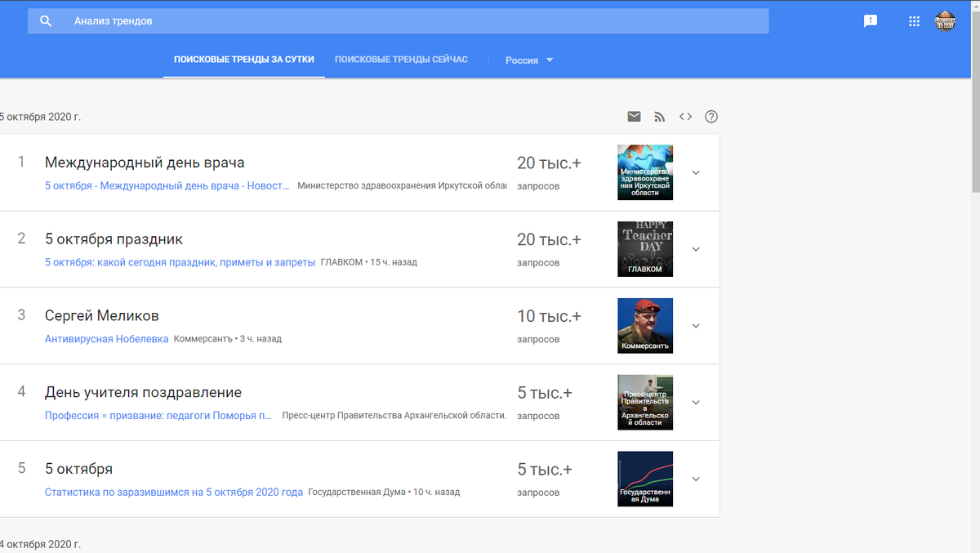Open the Международный день врача news link

(167, 185)
